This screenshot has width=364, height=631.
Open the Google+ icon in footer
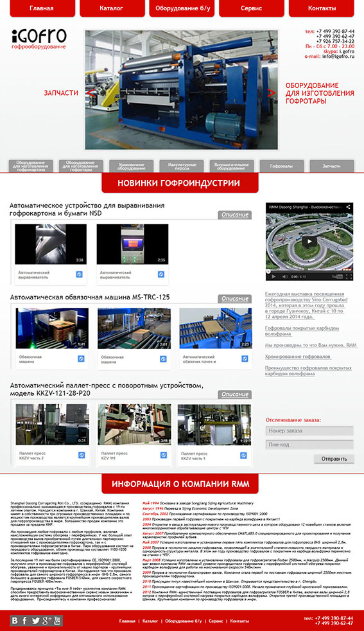47,621
